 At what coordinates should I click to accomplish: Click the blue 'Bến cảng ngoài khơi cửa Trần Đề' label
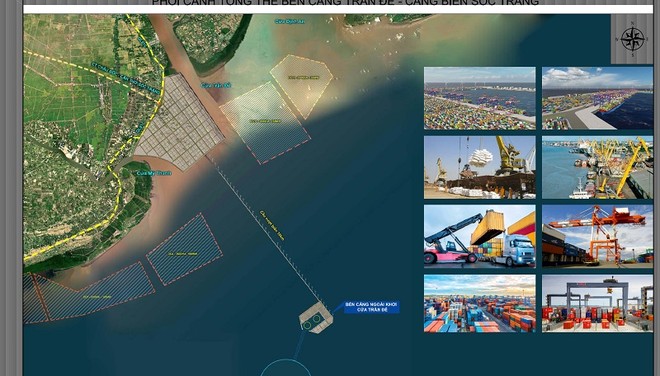(x=372, y=307)
